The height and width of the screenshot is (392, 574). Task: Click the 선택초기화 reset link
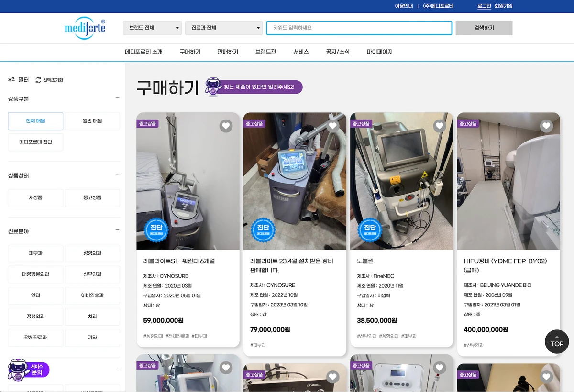[x=53, y=80]
